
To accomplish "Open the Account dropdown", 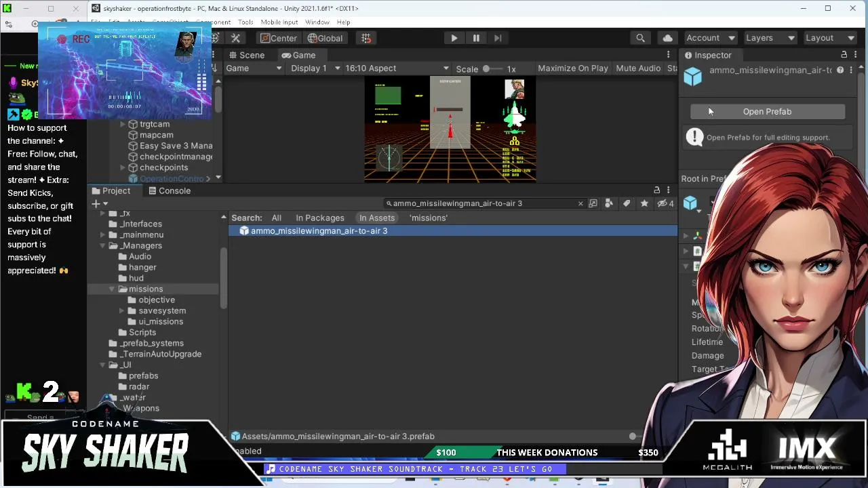I will [x=710, y=38].
